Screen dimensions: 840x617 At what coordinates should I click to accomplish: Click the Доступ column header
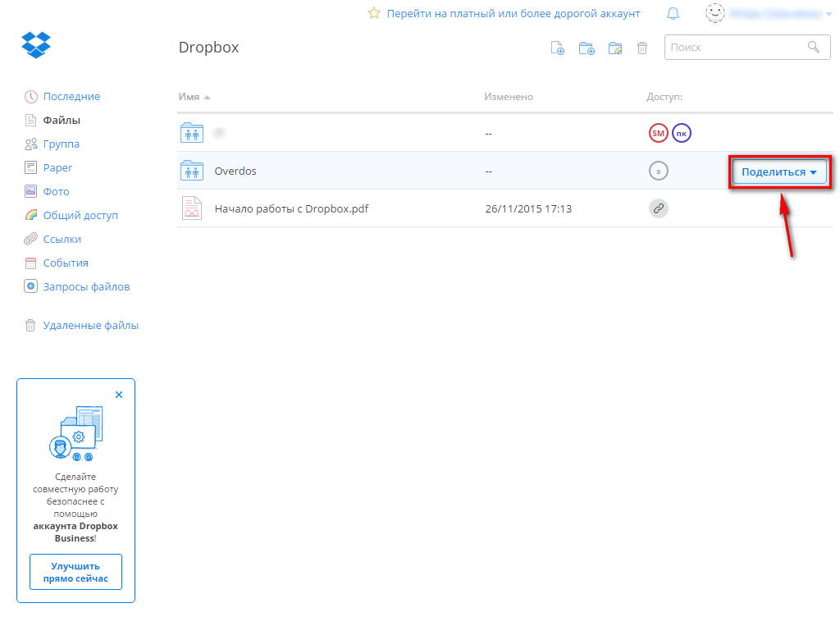coord(664,97)
